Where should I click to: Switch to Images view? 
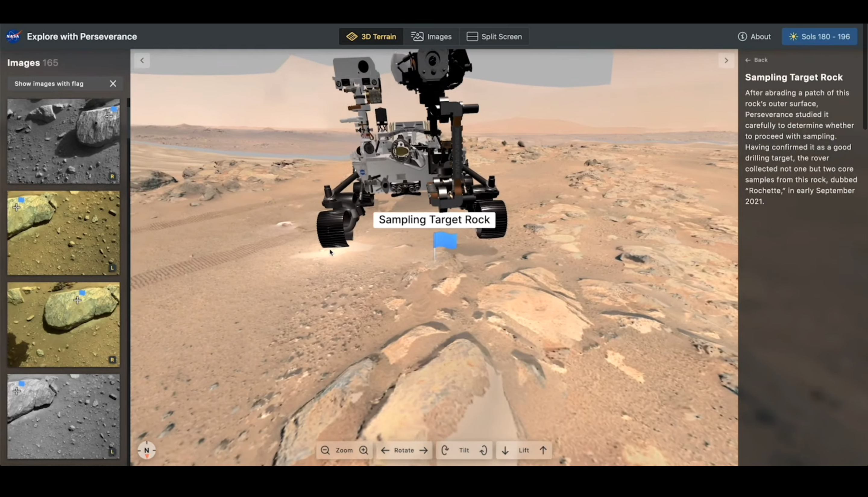coord(432,36)
